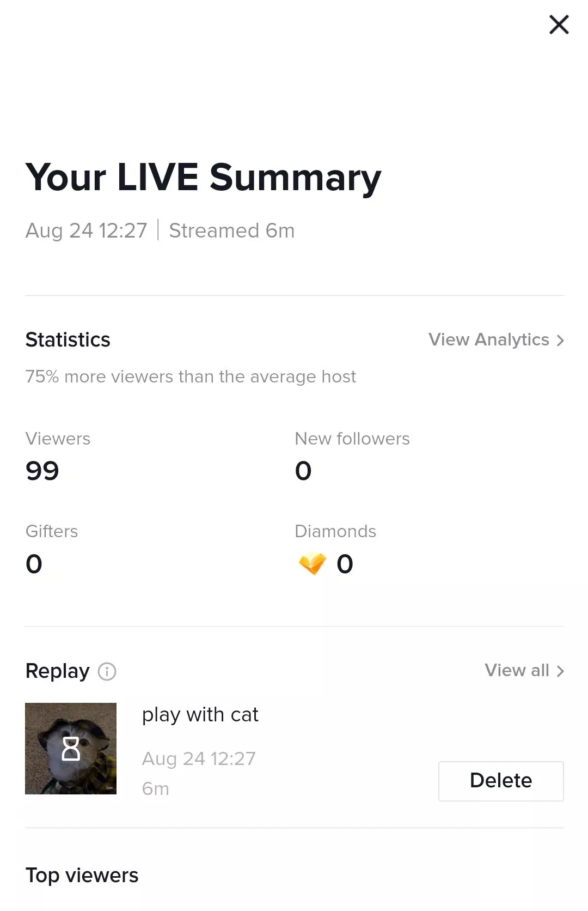The width and height of the screenshot is (588, 911).
Task: Click the Replay section heading
Action: pyautogui.click(x=57, y=671)
